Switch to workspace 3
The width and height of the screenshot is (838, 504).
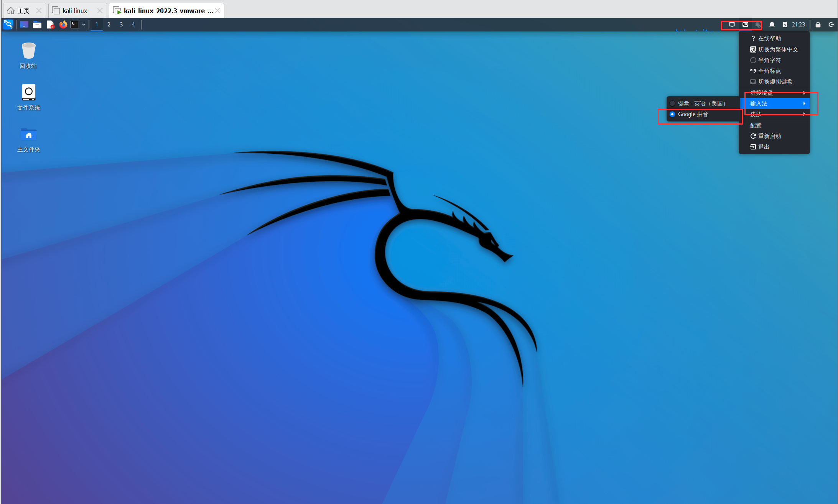pyautogui.click(x=121, y=25)
